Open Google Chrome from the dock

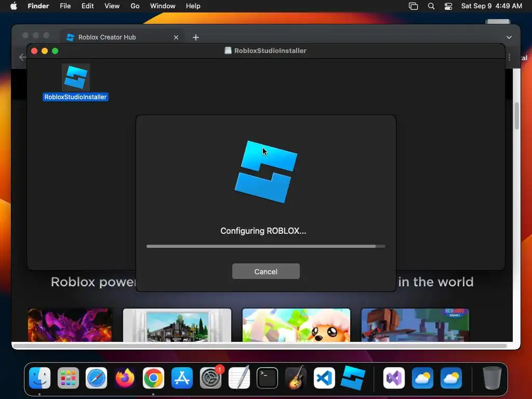pyautogui.click(x=153, y=378)
